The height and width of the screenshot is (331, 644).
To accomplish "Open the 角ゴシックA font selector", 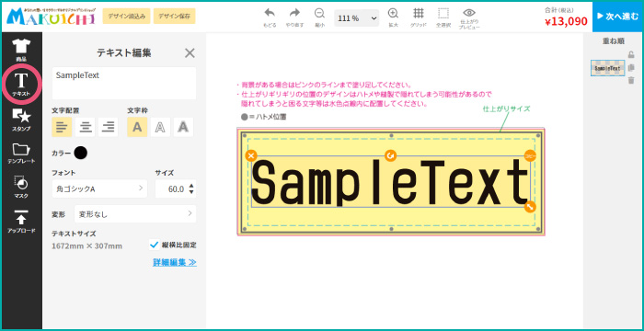I will tap(99, 188).
